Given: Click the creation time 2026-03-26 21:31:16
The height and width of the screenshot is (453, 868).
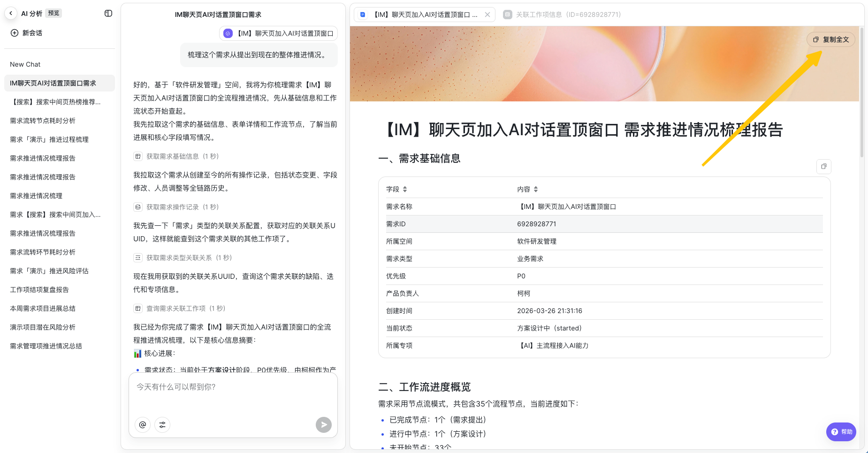Looking at the screenshot, I should click(549, 311).
